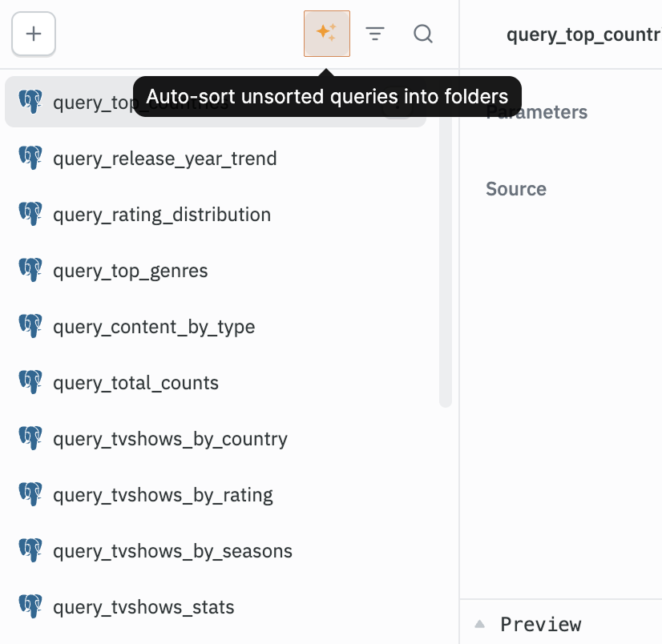Open the query search magnifier icon

[422, 34]
